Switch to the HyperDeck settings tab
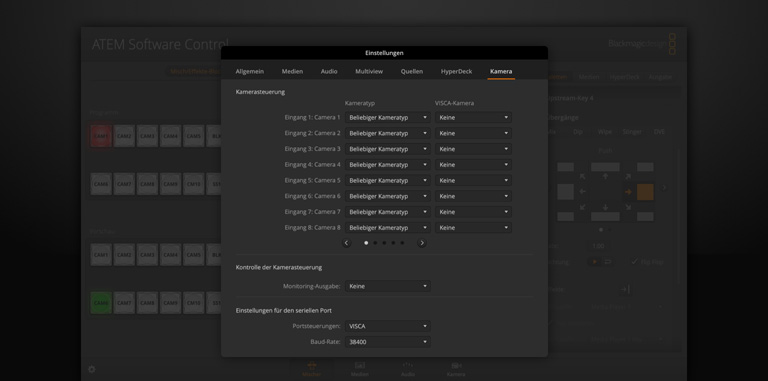 456,71
